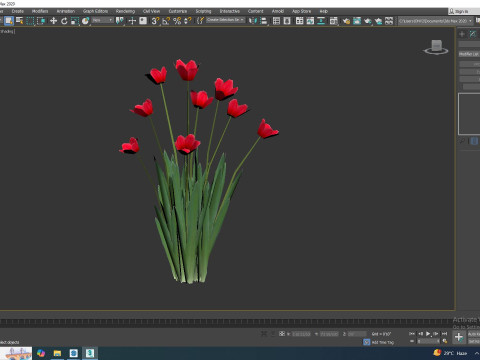The height and width of the screenshot is (360, 480).
Task: Open the Scripting menu
Action: pos(203,11)
